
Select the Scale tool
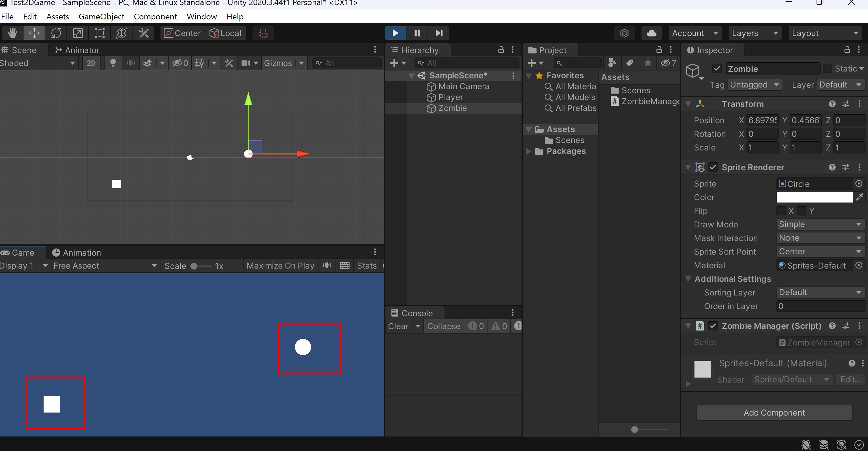78,33
